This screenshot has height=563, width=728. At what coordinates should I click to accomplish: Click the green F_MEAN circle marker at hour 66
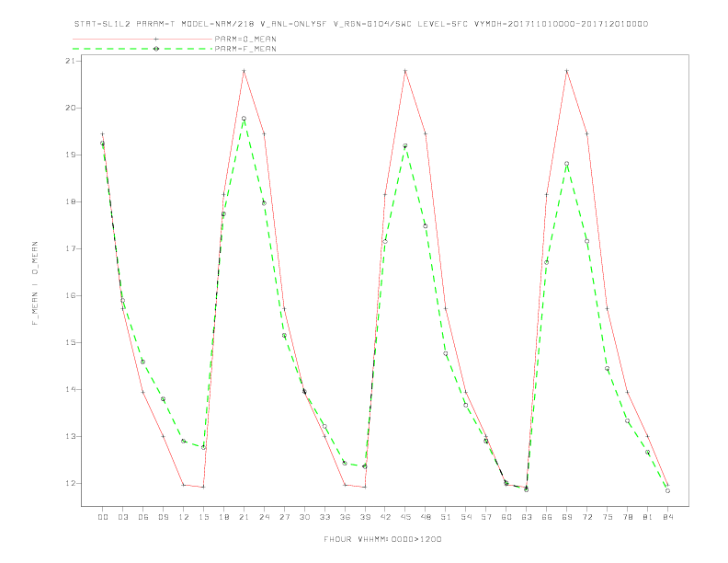point(547,262)
